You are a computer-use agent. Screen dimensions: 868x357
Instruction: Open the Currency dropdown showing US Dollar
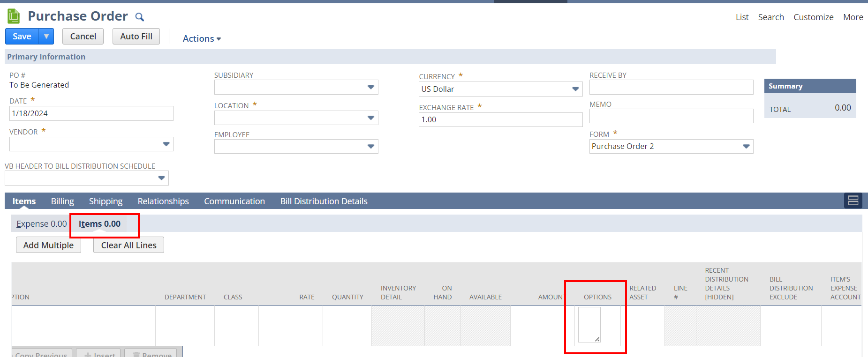[575, 89]
